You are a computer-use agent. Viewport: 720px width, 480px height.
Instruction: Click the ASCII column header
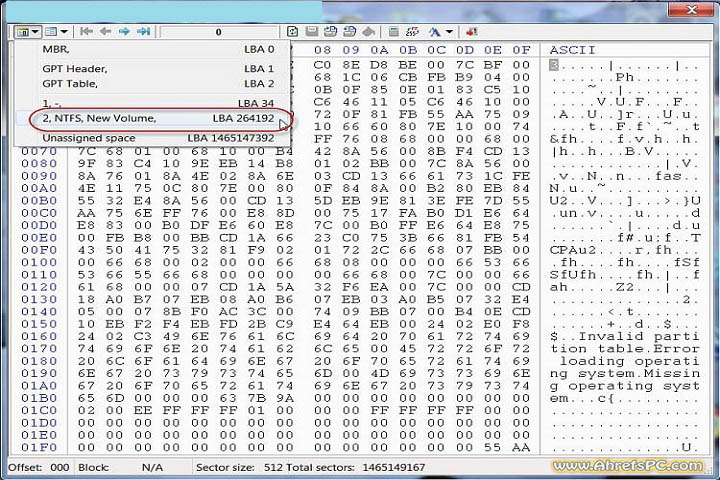point(572,50)
